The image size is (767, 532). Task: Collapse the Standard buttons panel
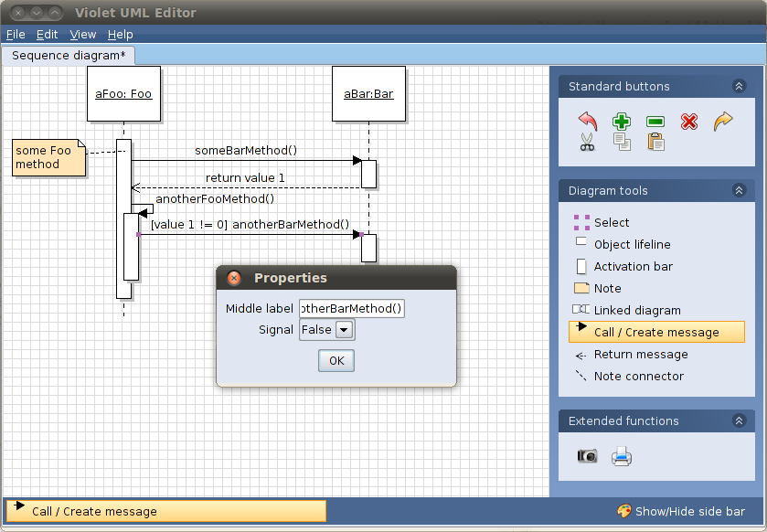click(x=739, y=86)
